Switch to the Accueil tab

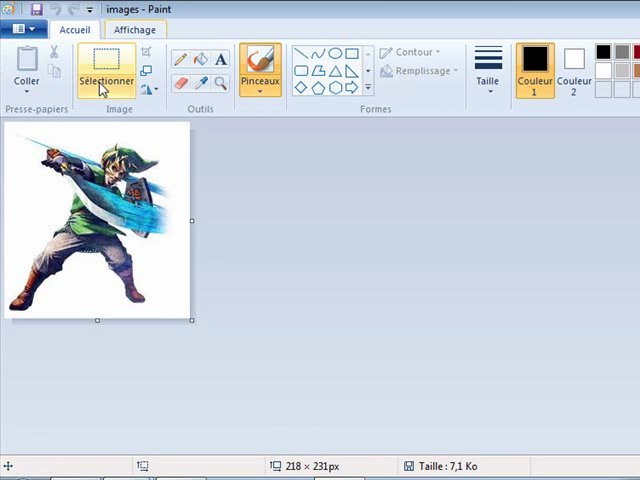(x=75, y=30)
